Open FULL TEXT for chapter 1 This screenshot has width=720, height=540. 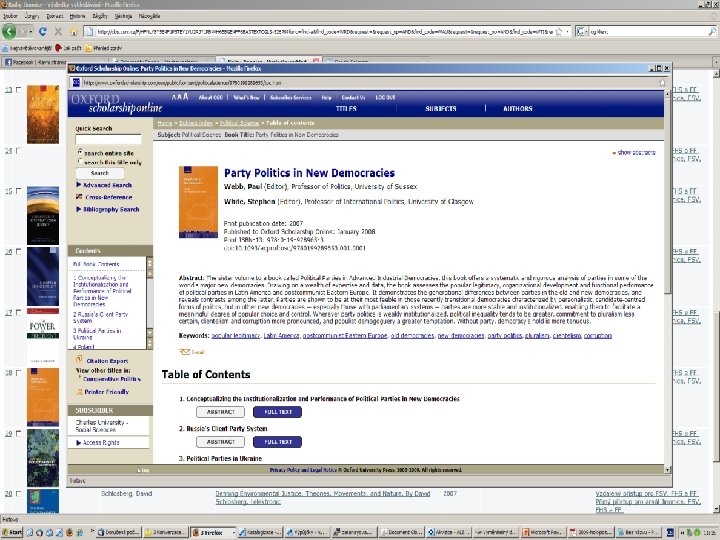278,412
